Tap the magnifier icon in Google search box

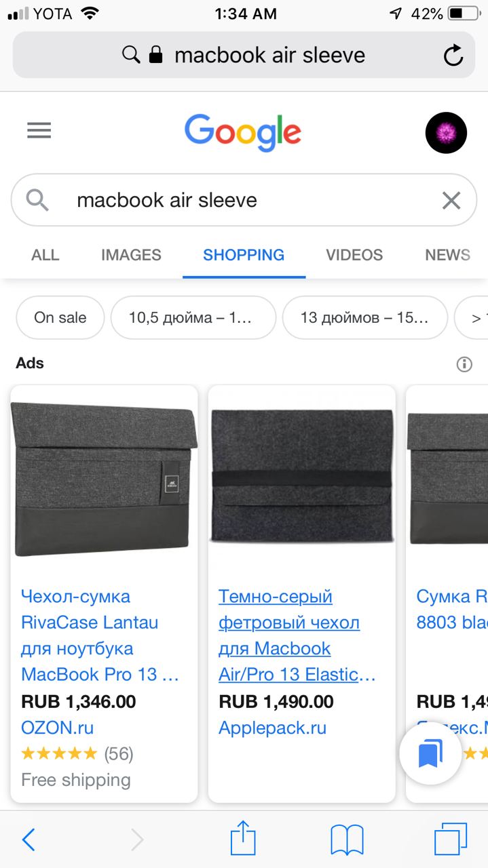coord(37,200)
